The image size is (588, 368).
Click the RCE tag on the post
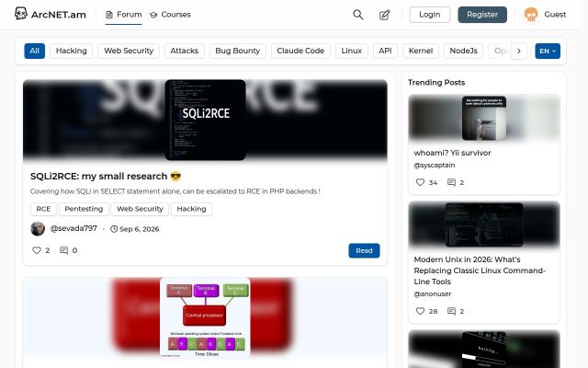43,209
